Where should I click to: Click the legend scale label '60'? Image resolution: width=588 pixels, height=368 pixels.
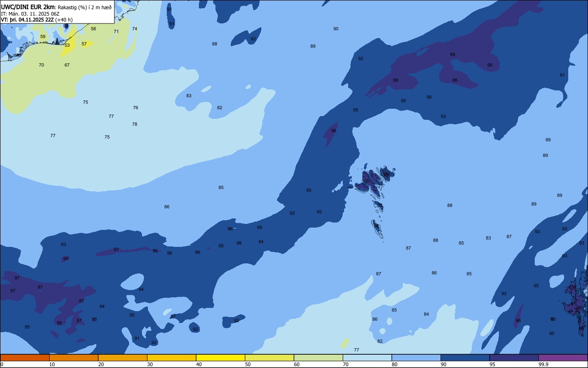pyautogui.click(x=297, y=364)
